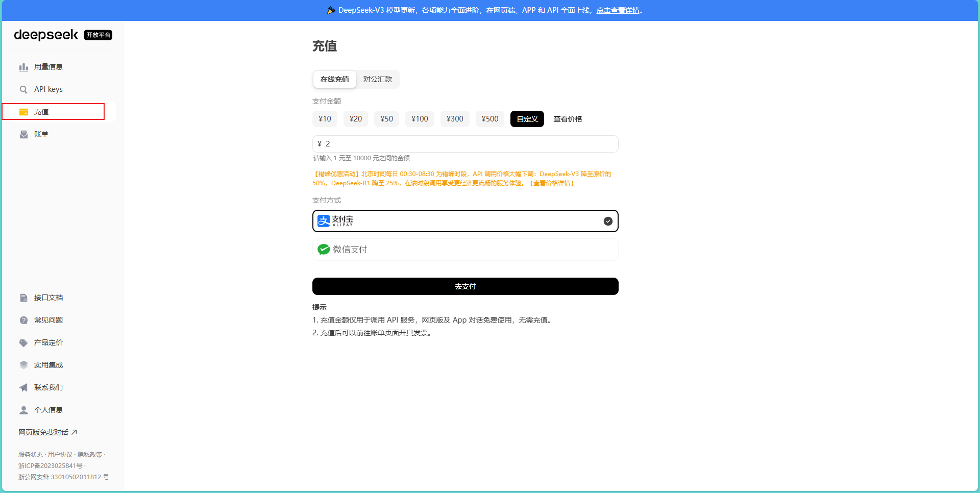Image resolution: width=980 pixels, height=493 pixels.
Task: Open the 用量信息 usage info section
Action: tap(48, 67)
